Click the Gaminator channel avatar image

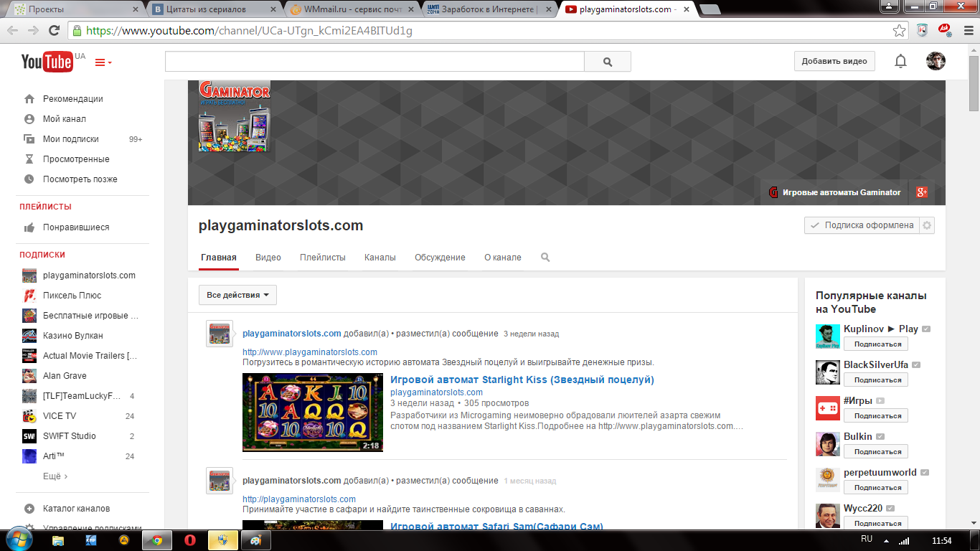(x=235, y=116)
